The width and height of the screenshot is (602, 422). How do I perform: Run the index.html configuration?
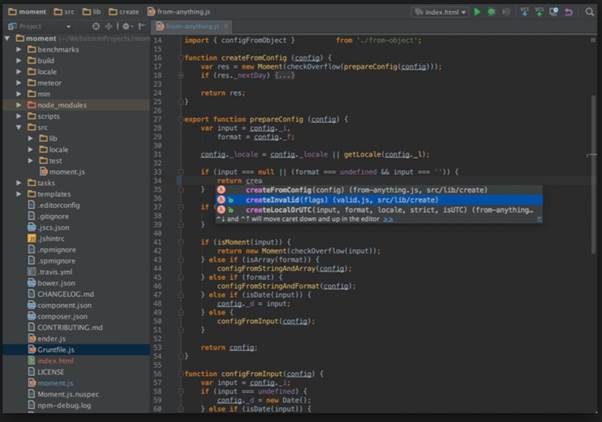coord(477,12)
